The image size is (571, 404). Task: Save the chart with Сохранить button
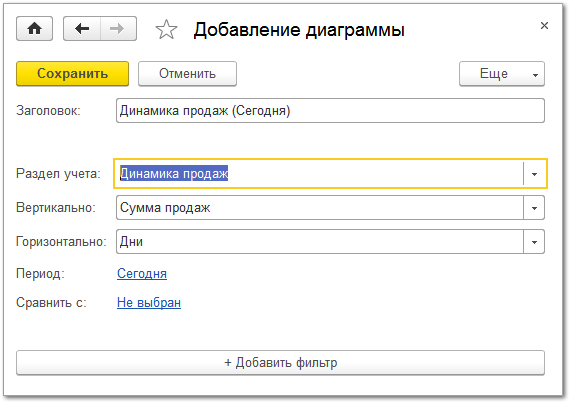pyautogui.click(x=72, y=74)
